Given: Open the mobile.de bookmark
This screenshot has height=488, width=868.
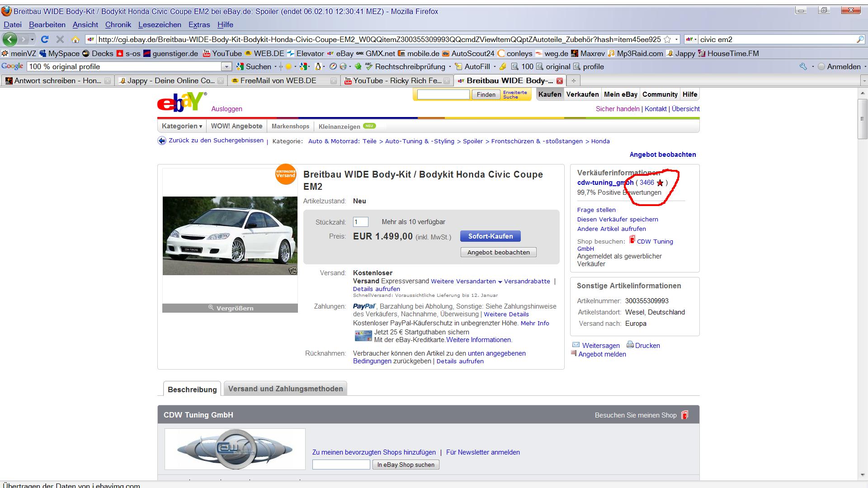Looking at the screenshot, I should click(x=419, y=53).
